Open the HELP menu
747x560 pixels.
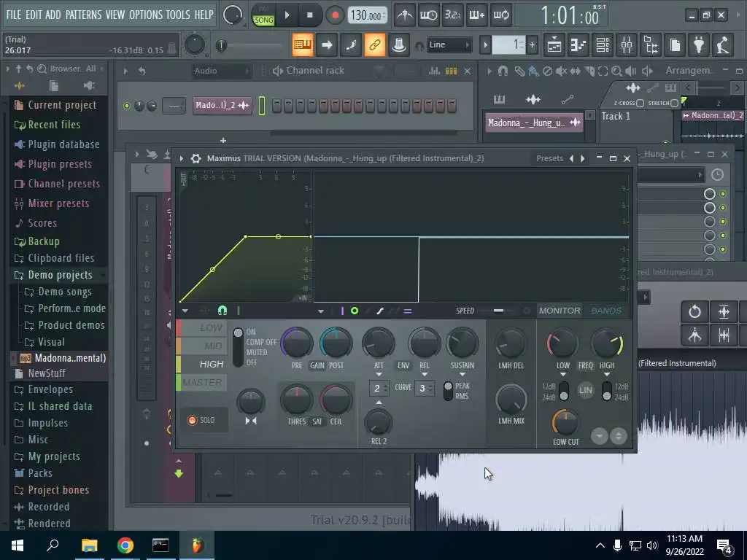click(x=204, y=15)
